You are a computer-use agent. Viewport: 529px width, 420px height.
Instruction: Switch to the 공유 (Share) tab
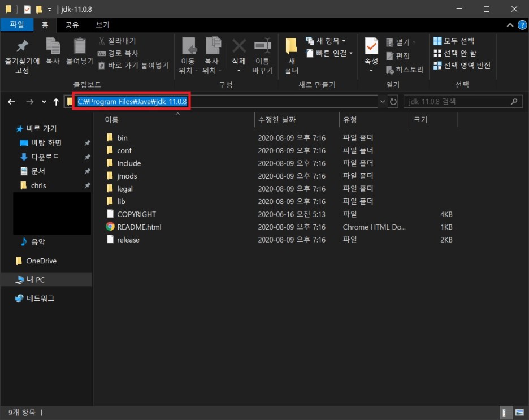click(72, 25)
